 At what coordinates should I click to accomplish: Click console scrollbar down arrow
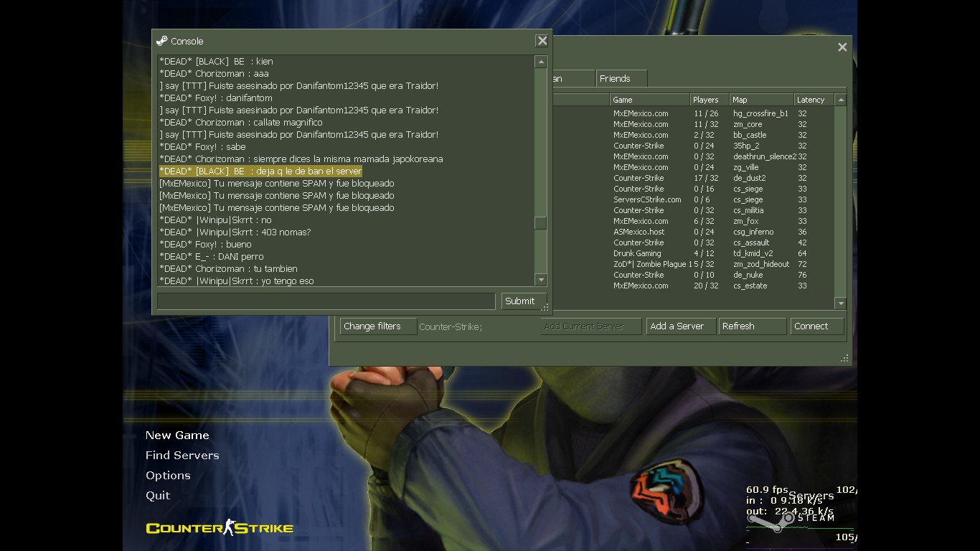541,280
